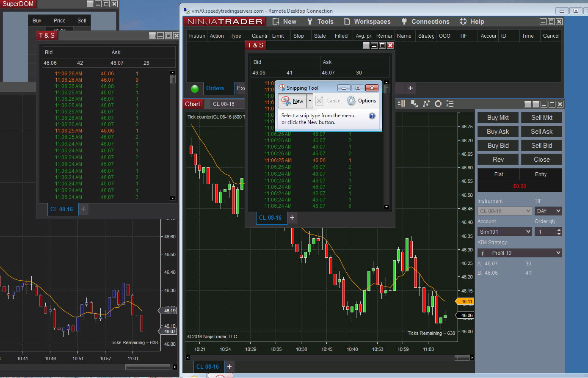Image resolution: width=588 pixels, height=378 pixels.
Task: Click the gray link square in remote T&S title bar
Action: coord(366,45)
